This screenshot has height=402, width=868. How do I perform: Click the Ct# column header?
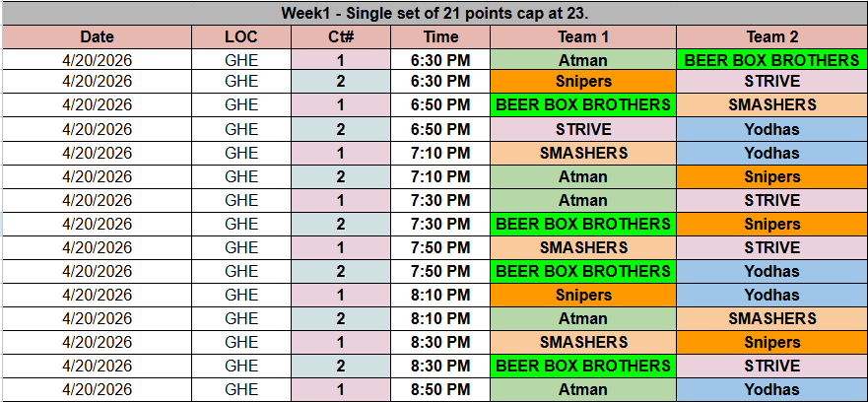click(341, 37)
